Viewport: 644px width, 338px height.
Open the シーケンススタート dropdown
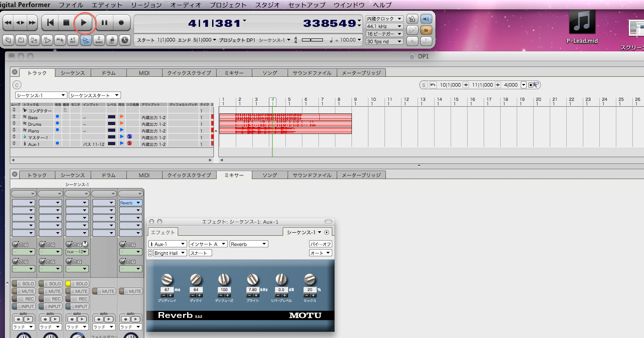[95, 95]
